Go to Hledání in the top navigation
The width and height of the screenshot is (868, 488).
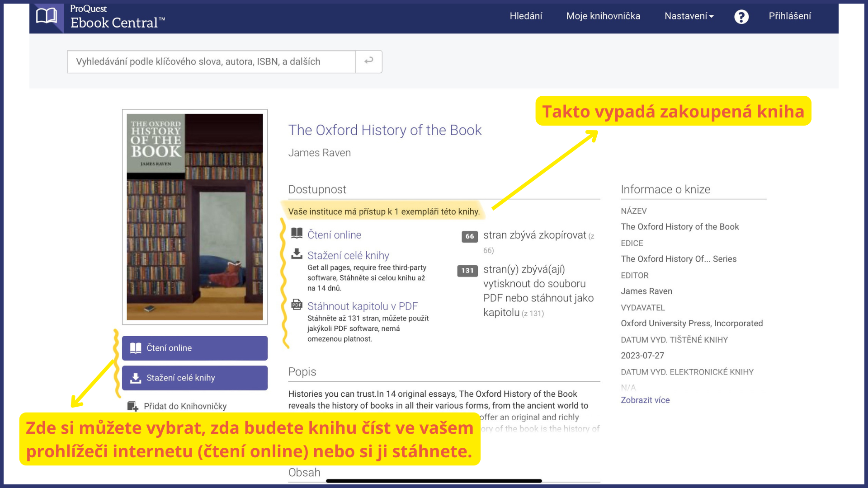click(526, 16)
